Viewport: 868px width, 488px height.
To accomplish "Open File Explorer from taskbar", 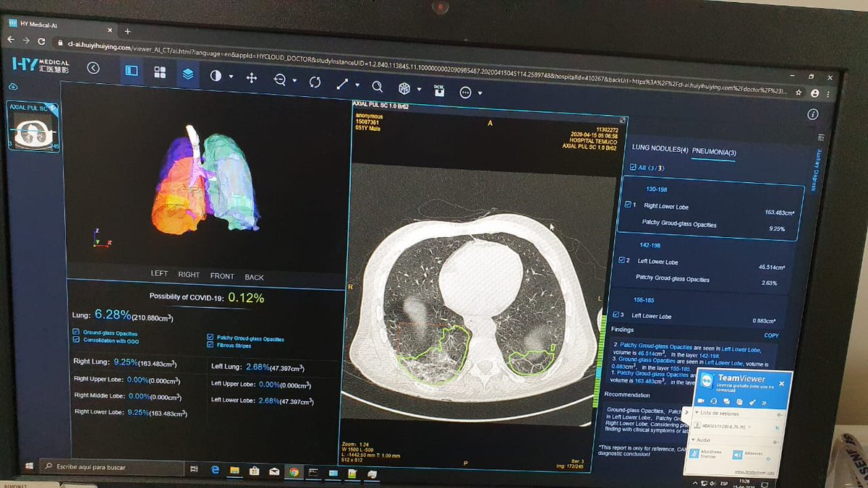I will coord(234,471).
